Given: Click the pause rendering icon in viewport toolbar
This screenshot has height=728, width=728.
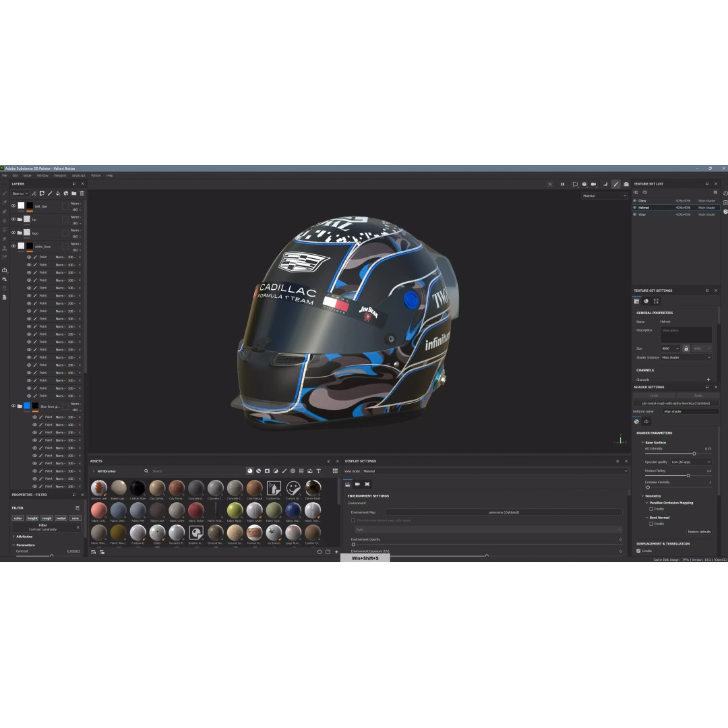Looking at the screenshot, I should click(x=562, y=184).
